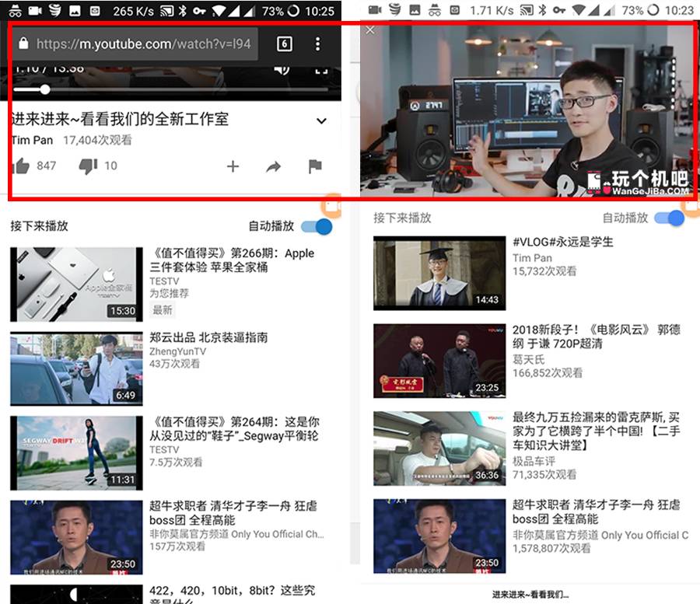Toggle autoplay switch on the right screen
700x604 pixels.
coord(670,218)
